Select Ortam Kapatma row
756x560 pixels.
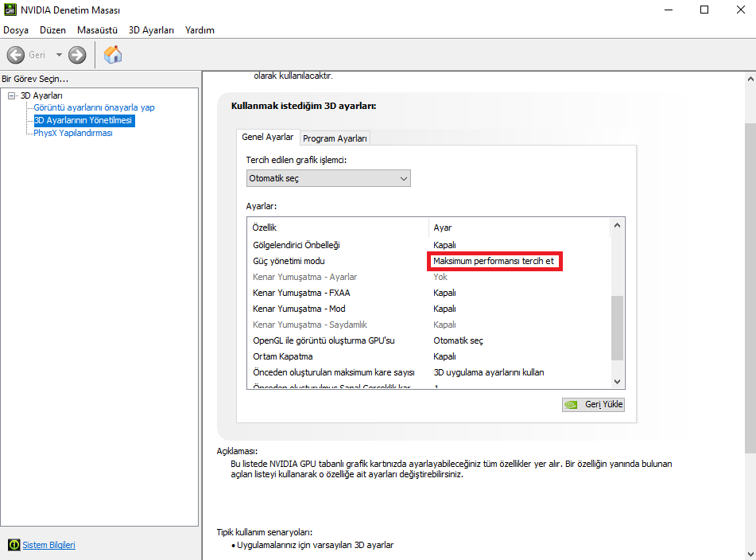[428, 356]
